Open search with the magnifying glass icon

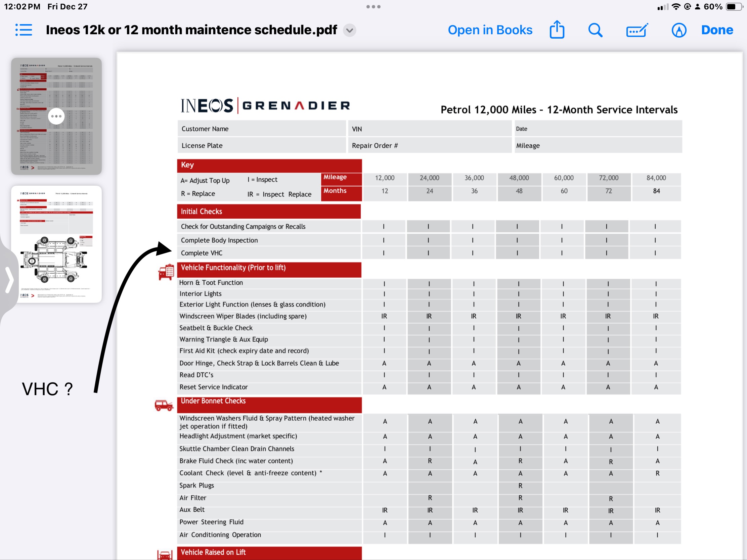point(595,30)
